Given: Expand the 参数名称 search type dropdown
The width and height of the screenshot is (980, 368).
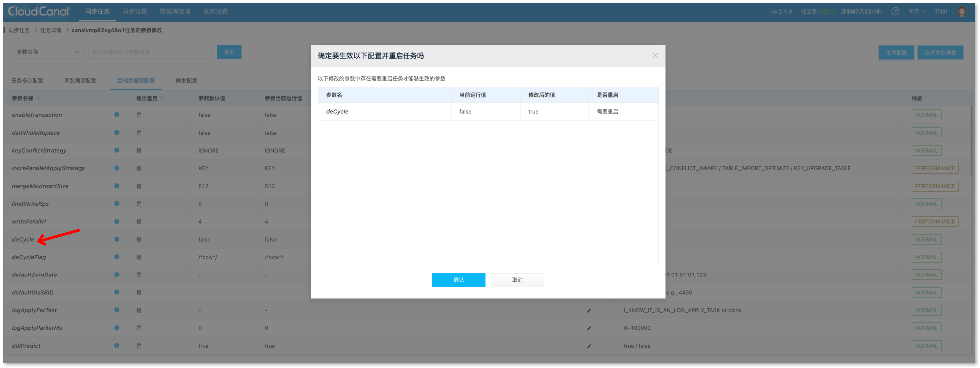Looking at the screenshot, I should coord(48,52).
